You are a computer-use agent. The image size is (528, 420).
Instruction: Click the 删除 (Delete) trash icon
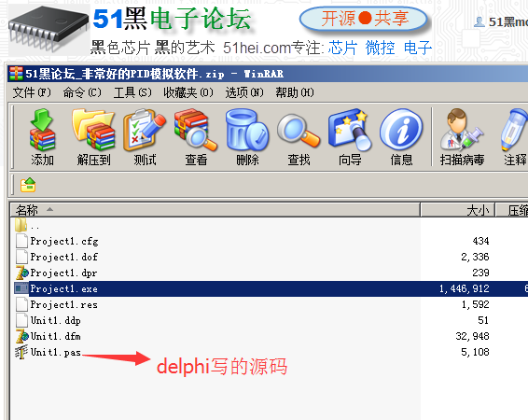[x=247, y=137]
